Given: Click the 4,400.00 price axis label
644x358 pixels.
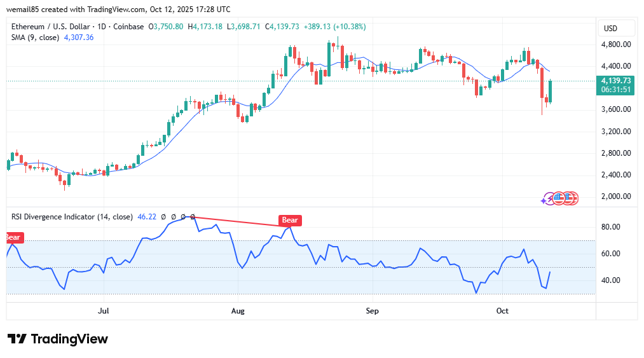Looking at the screenshot, I should pyautogui.click(x=616, y=65).
